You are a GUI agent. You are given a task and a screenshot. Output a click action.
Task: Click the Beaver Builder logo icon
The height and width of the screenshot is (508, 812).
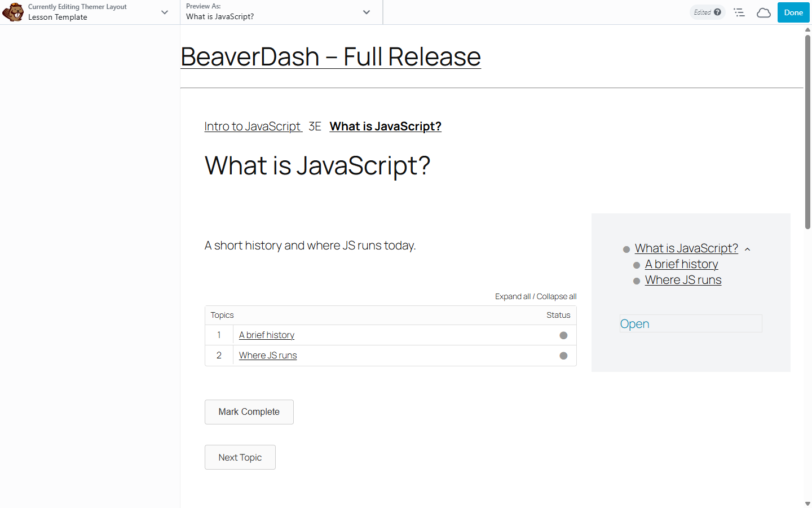(x=13, y=12)
